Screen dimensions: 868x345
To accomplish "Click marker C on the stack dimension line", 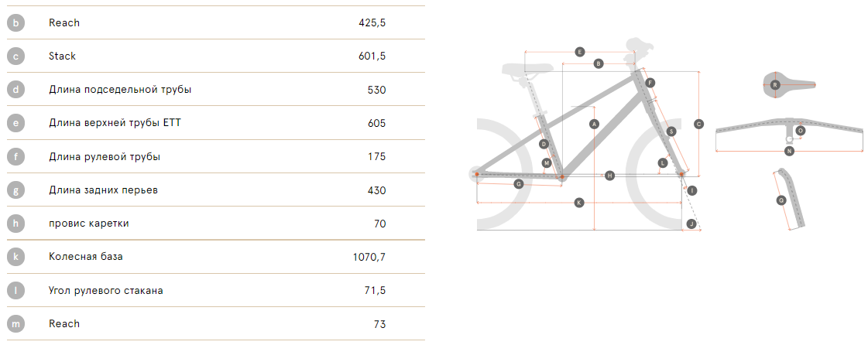I will click(698, 124).
